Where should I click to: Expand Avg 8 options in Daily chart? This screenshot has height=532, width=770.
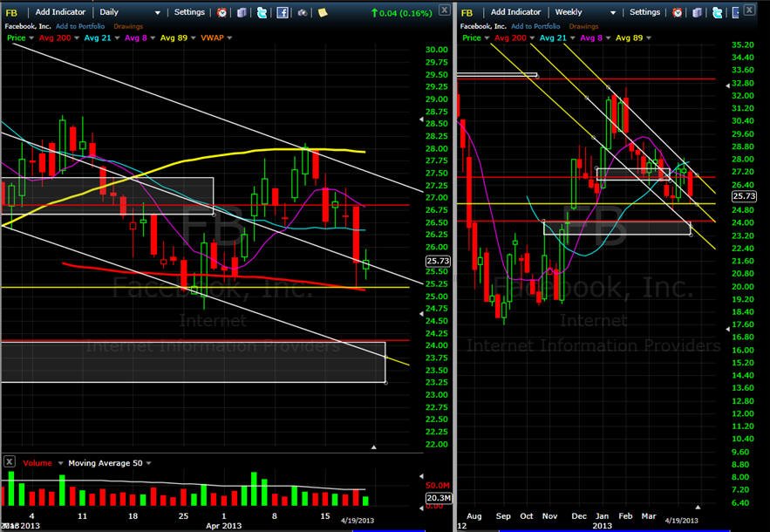[x=153, y=38]
